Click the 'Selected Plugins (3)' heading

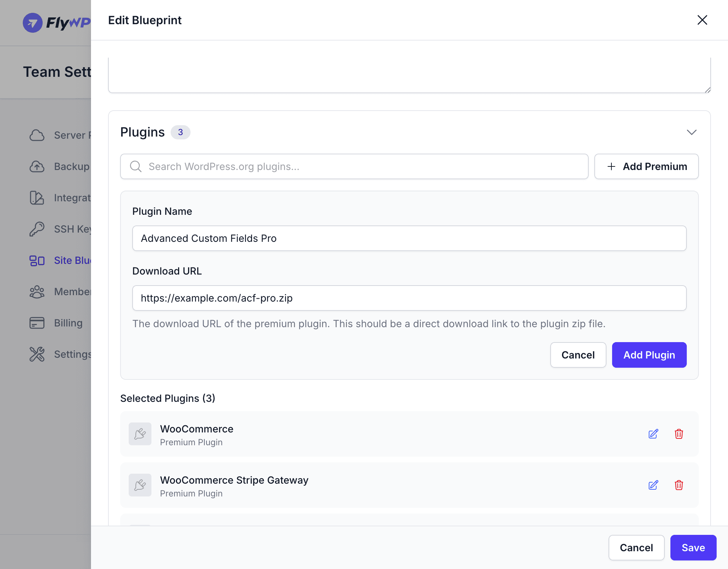[167, 398]
